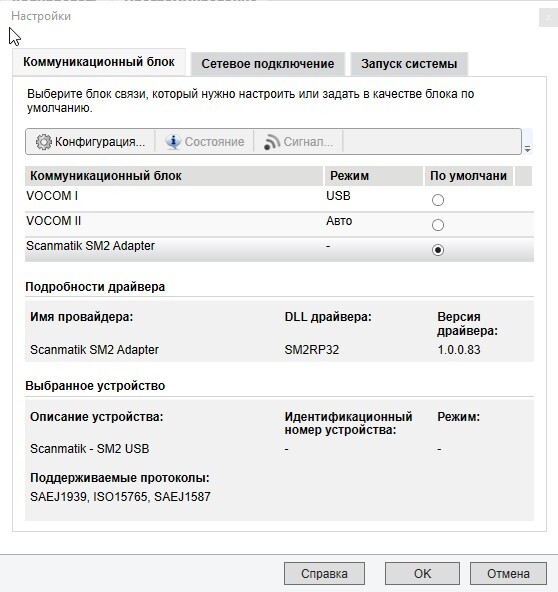The image size is (558, 592).
Task: Click the Конфигурация gear icon
Action: (43, 142)
